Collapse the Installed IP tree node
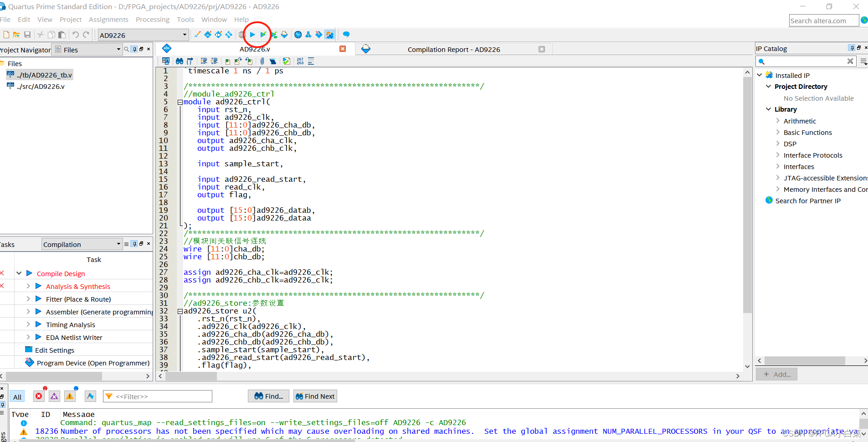868x442 pixels. [760, 75]
